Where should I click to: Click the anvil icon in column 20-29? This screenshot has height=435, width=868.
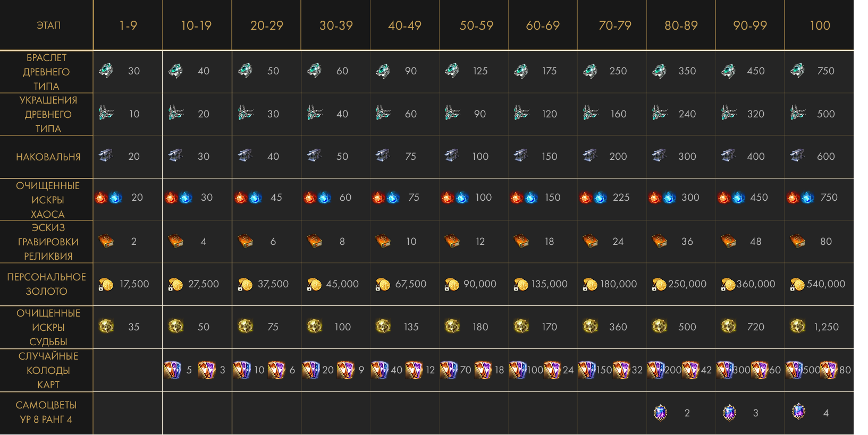pos(245,156)
